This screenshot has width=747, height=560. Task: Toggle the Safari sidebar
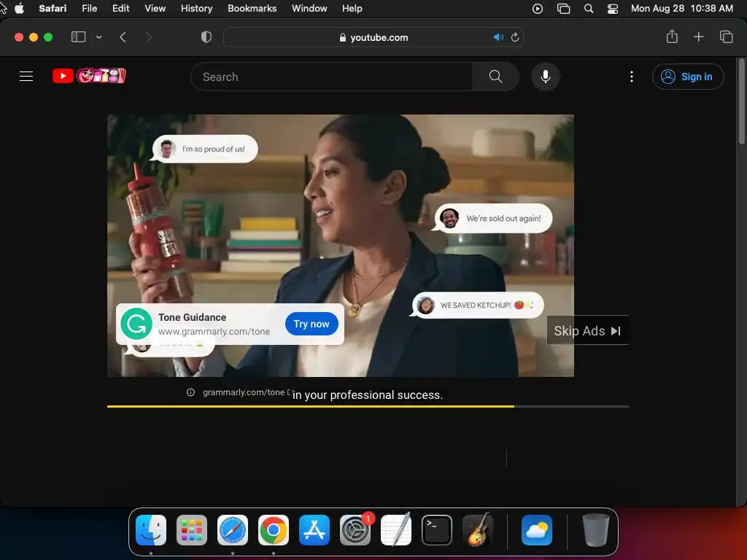(78, 36)
